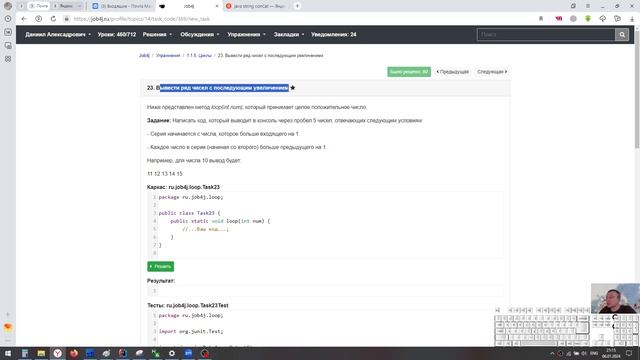
Task: Show hidden system tray icons chevron
Action: (x=552, y=353)
